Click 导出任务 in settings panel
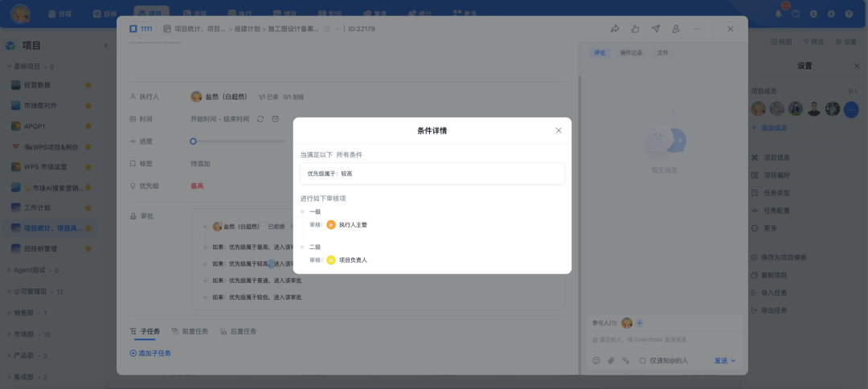Viewport: 868px width, 389px height. click(769, 310)
